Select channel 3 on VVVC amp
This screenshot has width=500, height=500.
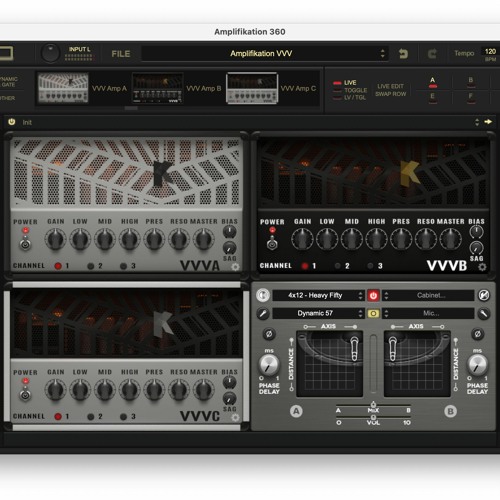pyautogui.click(x=124, y=417)
